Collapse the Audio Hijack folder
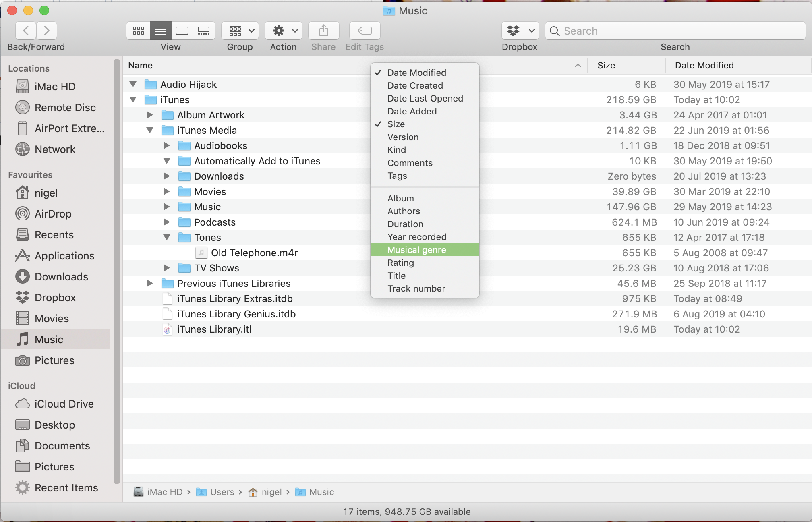 [x=133, y=84]
